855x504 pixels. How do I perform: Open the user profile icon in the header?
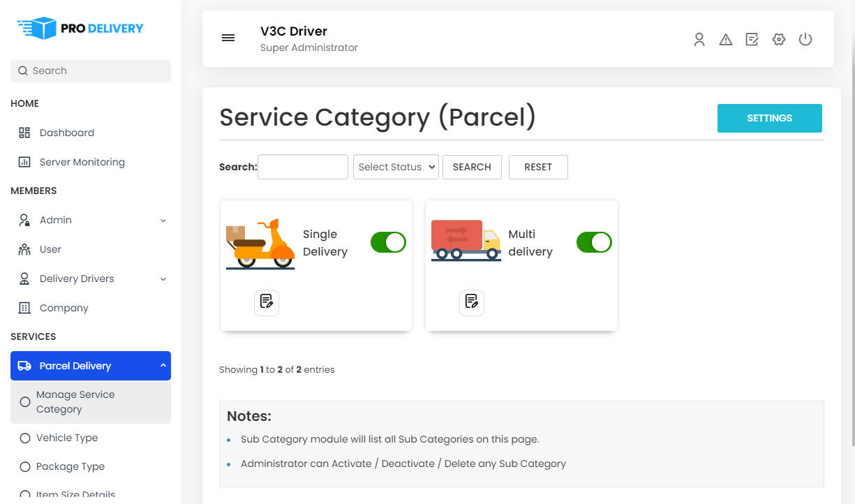pos(699,39)
